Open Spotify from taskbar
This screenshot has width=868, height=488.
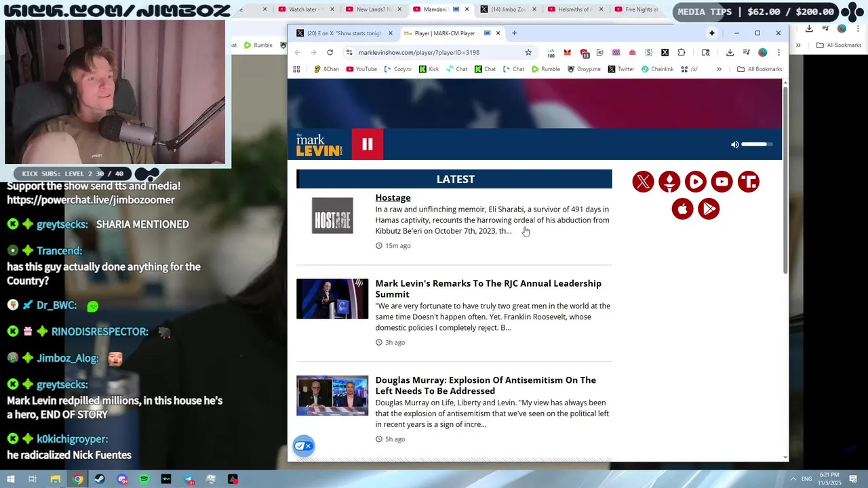tap(144, 479)
